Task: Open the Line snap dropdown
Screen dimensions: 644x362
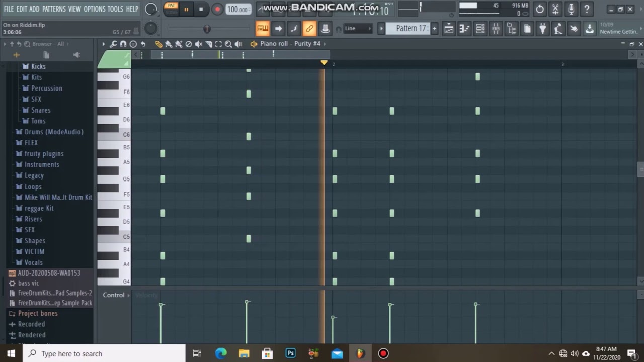Action: tap(358, 29)
